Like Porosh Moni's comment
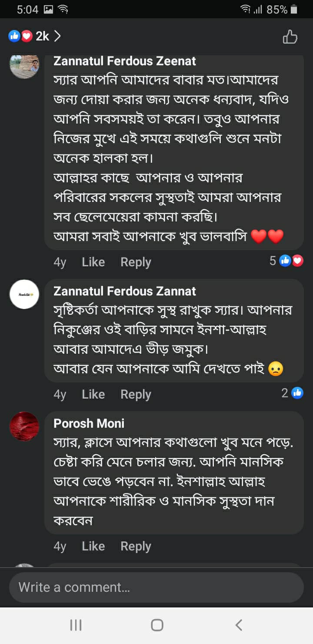The image size is (313, 644). point(93,546)
